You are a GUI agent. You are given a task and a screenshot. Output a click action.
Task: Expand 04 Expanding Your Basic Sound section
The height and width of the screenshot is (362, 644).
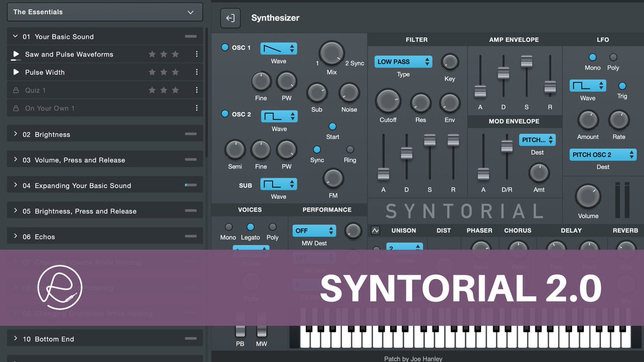click(105, 186)
